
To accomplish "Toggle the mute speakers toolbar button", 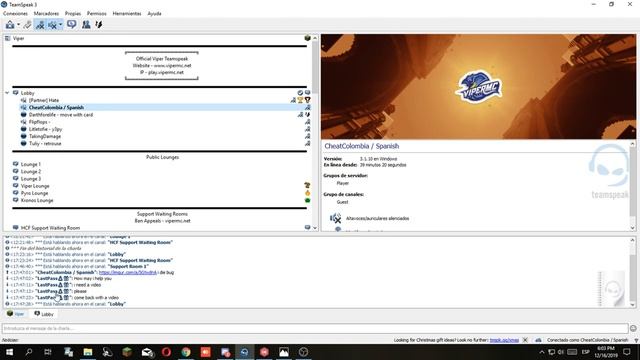I will click(52, 25).
